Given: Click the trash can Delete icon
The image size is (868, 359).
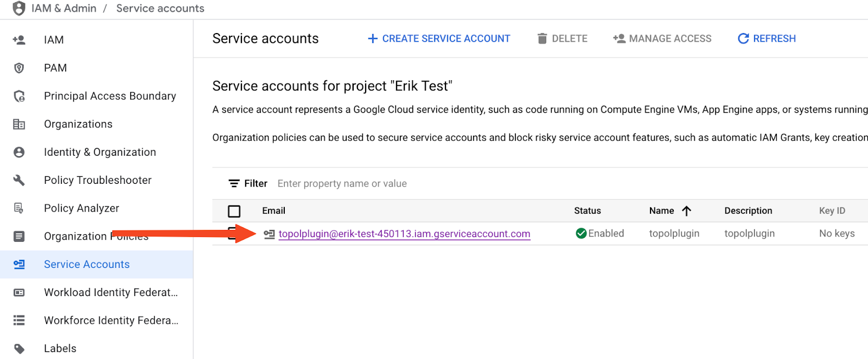Looking at the screenshot, I should click(542, 39).
